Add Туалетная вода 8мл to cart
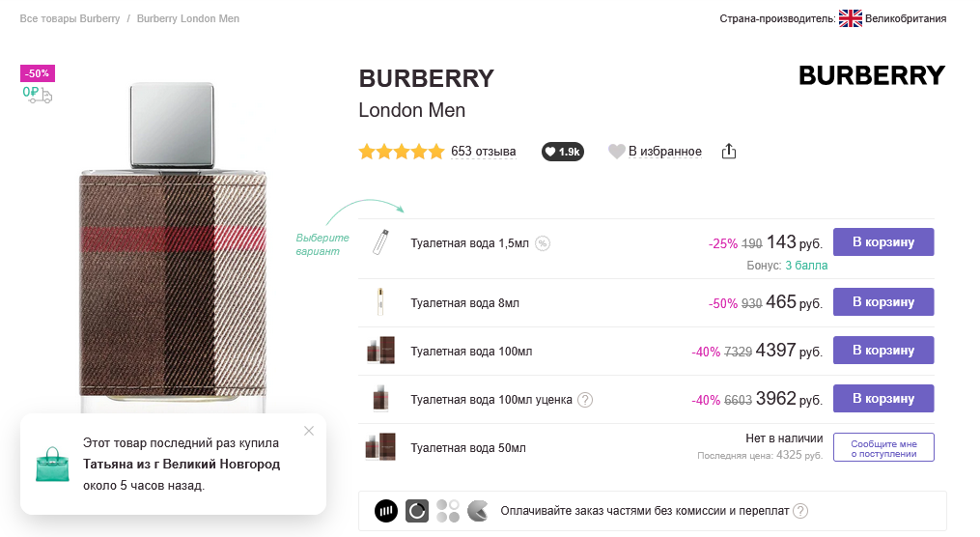The width and height of the screenshot is (980, 537). pos(883,302)
